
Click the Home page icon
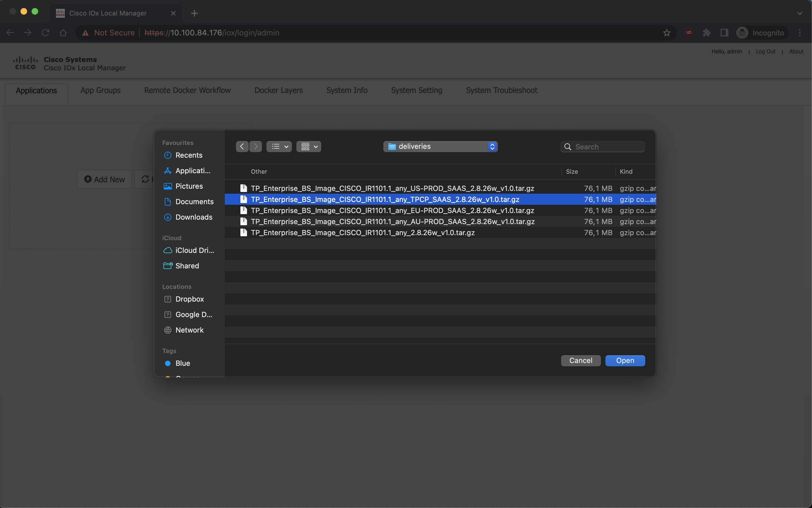[x=63, y=33]
